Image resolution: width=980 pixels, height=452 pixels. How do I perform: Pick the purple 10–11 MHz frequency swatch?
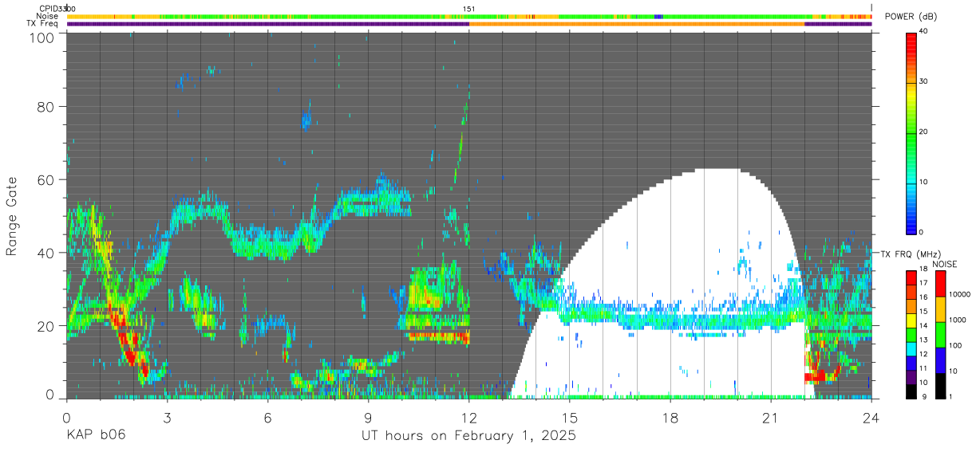[x=911, y=376]
